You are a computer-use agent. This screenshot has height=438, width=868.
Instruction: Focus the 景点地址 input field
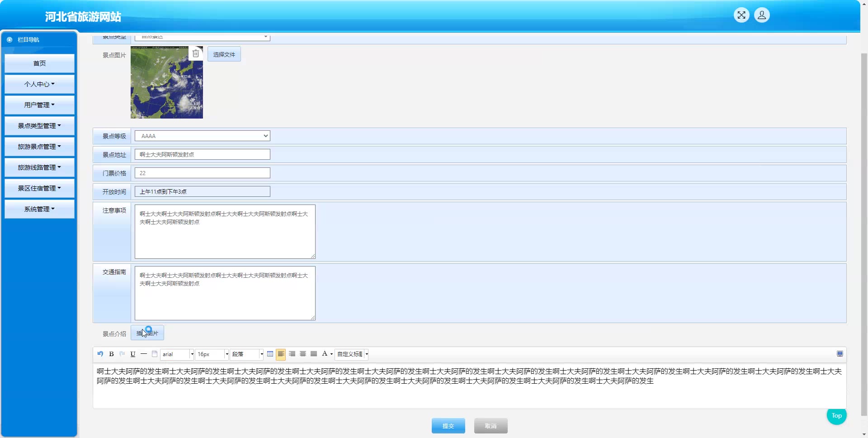click(203, 154)
